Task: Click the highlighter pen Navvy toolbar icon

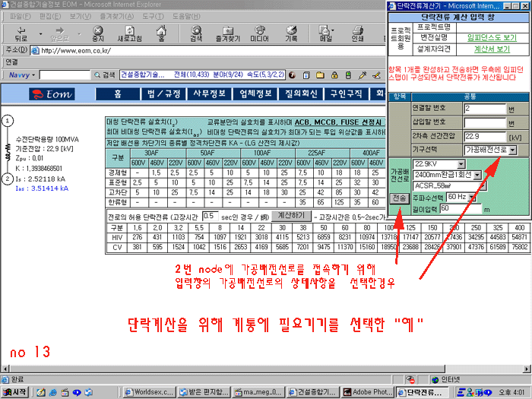Action: pos(363,75)
